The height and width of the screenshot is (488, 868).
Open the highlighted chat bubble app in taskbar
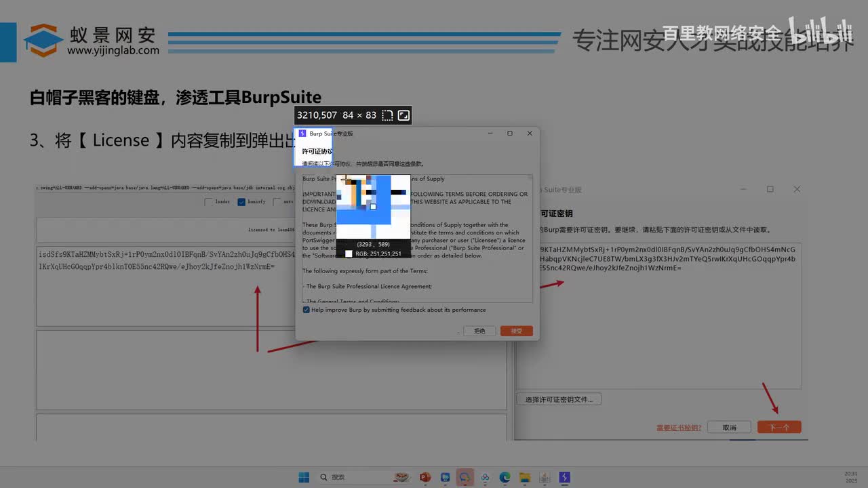click(x=465, y=477)
